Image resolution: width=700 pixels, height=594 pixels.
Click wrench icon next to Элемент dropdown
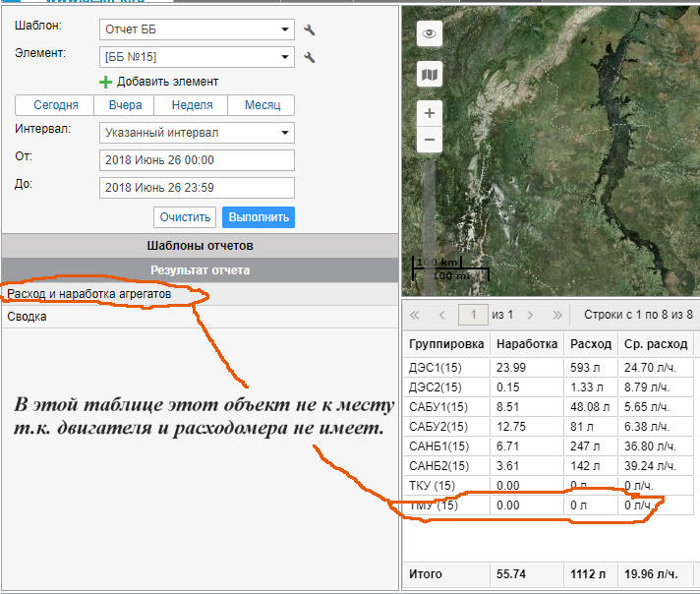pos(310,58)
